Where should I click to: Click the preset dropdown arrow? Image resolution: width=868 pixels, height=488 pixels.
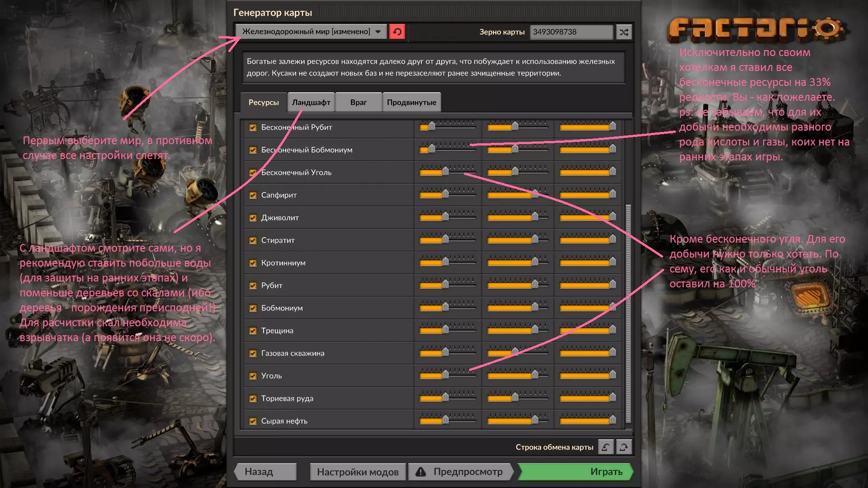click(378, 32)
